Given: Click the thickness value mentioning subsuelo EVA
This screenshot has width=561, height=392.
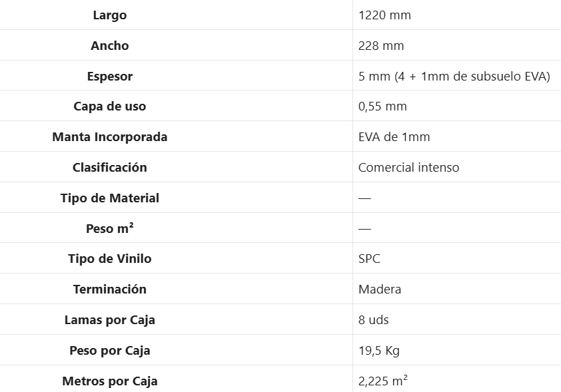Looking at the screenshot, I should click(x=454, y=77).
